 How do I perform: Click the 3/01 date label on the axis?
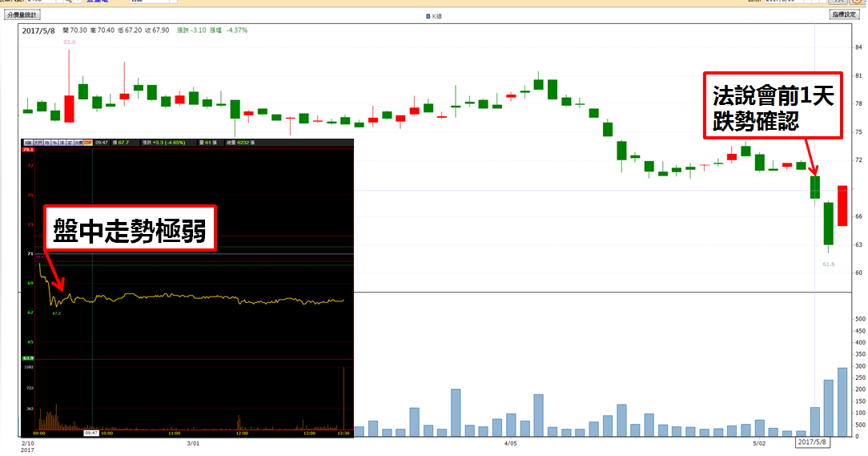coord(193,444)
